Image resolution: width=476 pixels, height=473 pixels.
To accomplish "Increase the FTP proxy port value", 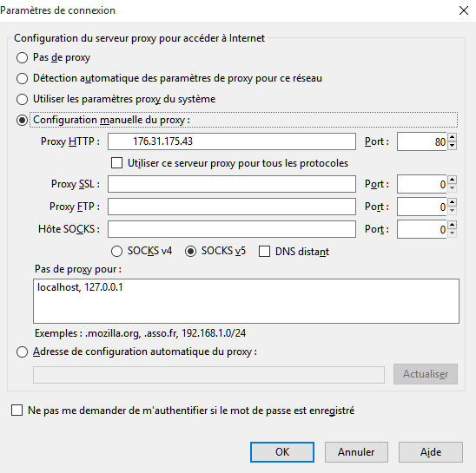I will coord(452,202).
